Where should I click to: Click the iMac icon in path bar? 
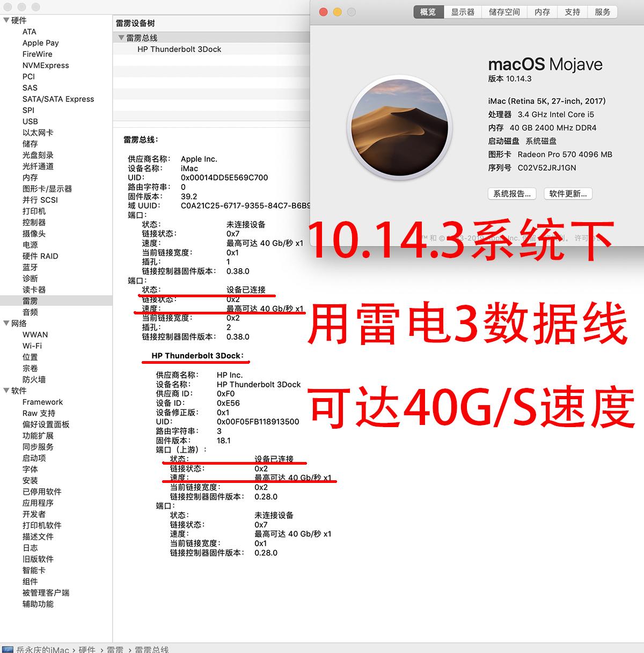tap(8, 650)
